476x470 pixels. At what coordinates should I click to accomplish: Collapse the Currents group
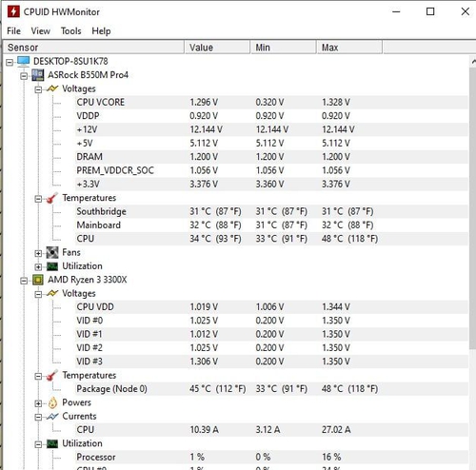point(38,418)
